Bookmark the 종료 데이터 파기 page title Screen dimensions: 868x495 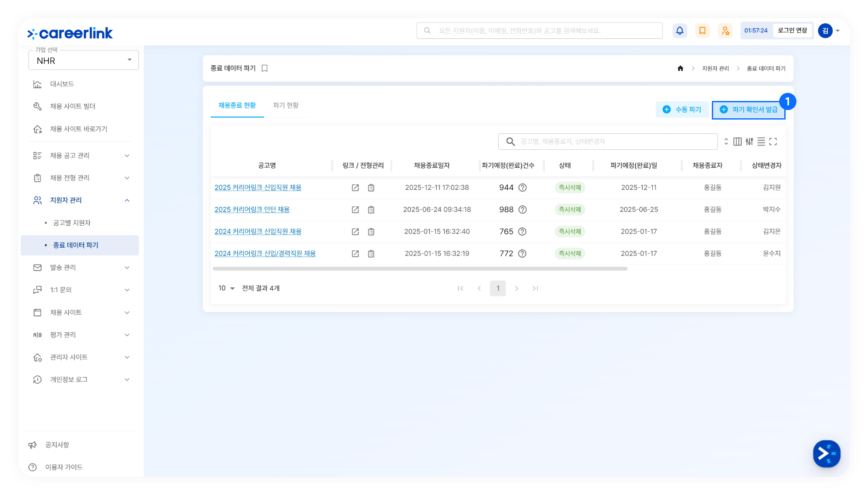(264, 69)
